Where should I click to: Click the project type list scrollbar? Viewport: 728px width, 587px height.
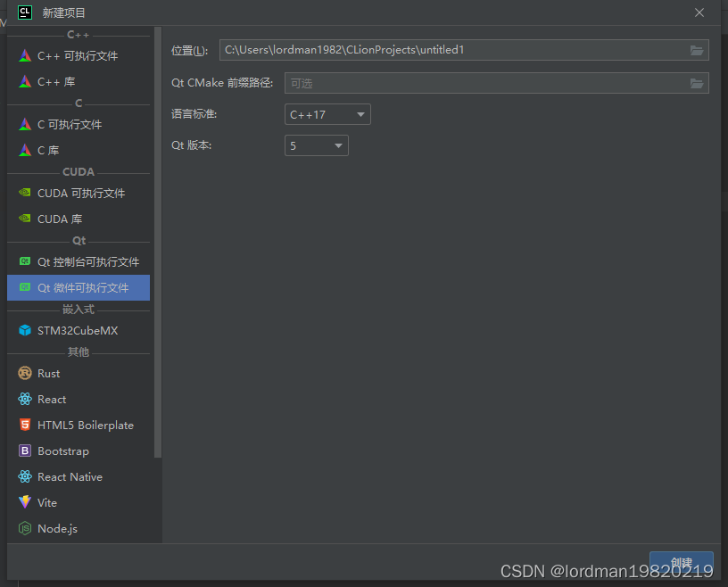pyautogui.click(x=158, y=243)
